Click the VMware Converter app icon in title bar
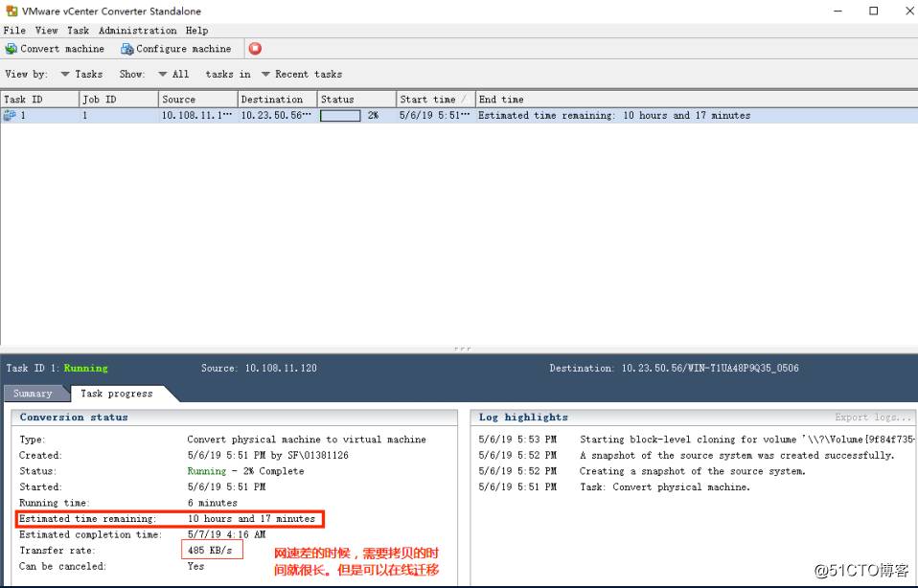This screenshot has width=918, height=588. [10, 11]
